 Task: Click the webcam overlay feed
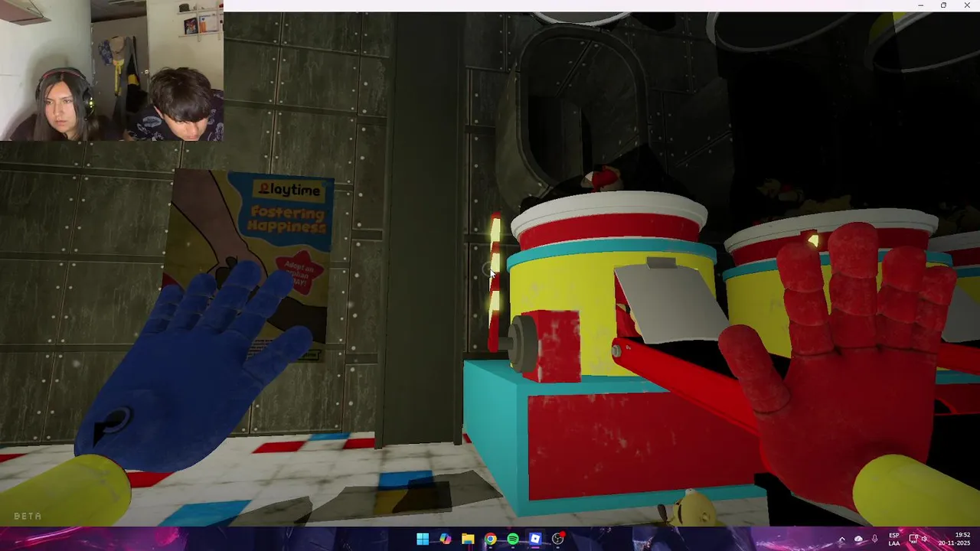tap(112, 70)
